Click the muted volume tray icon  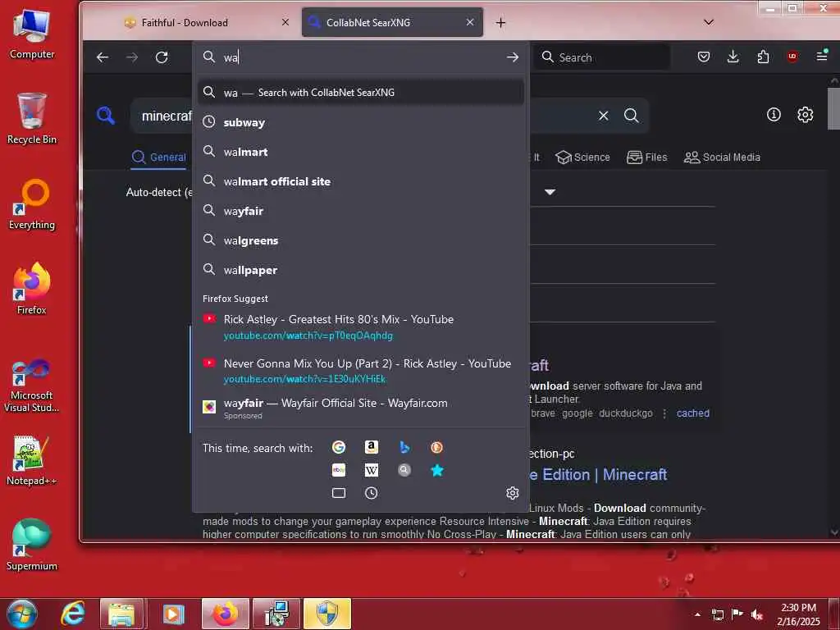tap(756, 614)
